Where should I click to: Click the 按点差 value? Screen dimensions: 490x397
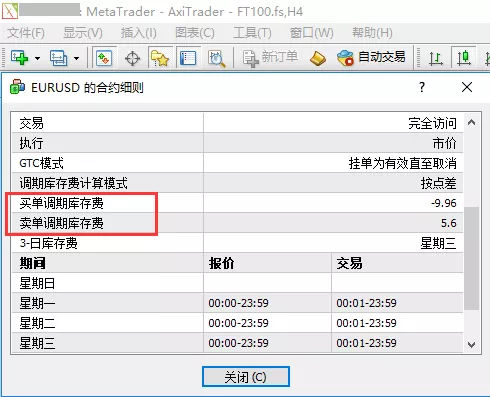(x=438, y=183)
